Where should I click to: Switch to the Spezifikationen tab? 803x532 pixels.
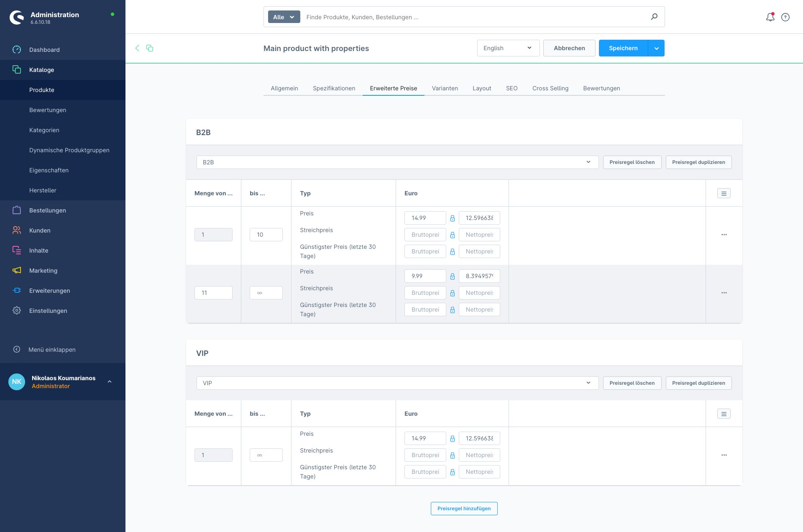(x=334, y=88)
